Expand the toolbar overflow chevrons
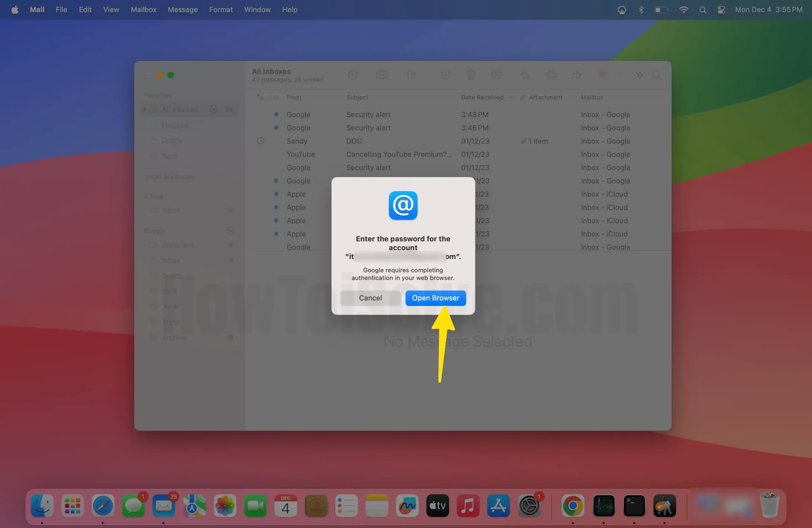Screen dimensions: 812x528 tap(639, 75)
